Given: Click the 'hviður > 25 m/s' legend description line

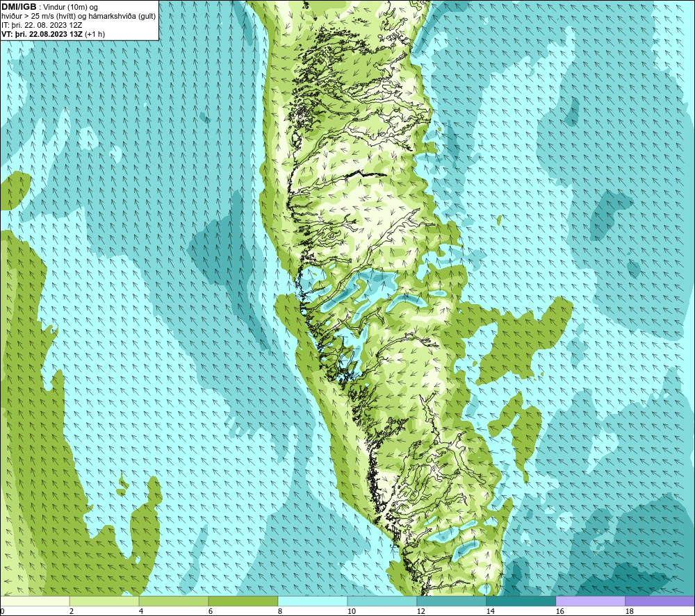Looking at the screenshot, I should coord(79,17).
